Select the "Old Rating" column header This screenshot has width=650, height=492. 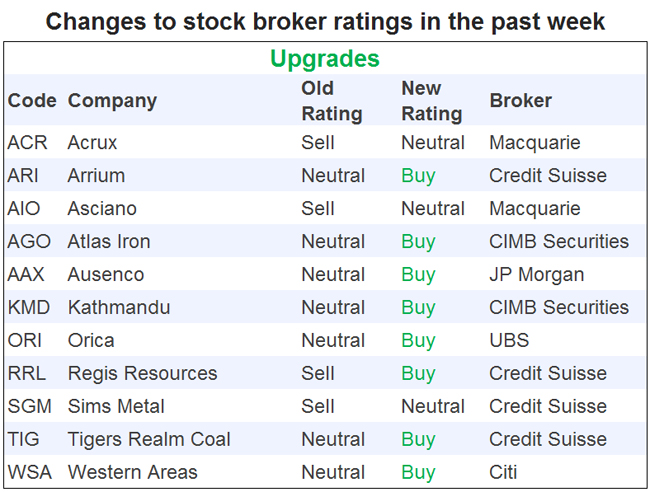(331, 101)
